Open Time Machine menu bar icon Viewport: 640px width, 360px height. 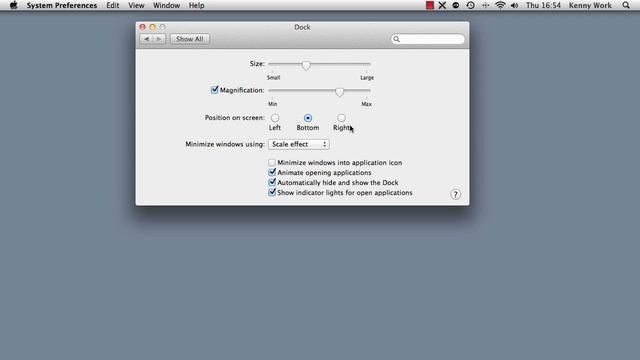point(470,5)
